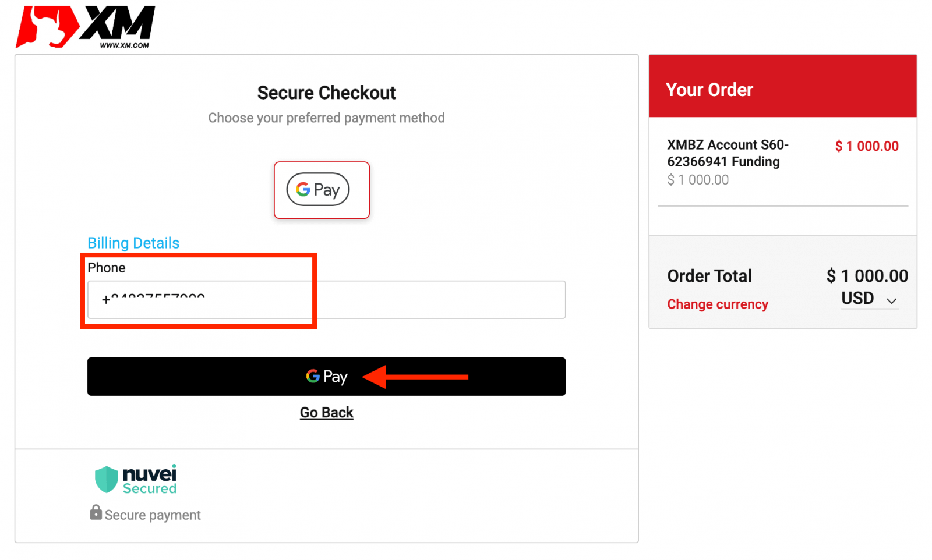Click the Secure Checkout heading
The height and width of the screenshot is (560, 932).
coord(326,92)
